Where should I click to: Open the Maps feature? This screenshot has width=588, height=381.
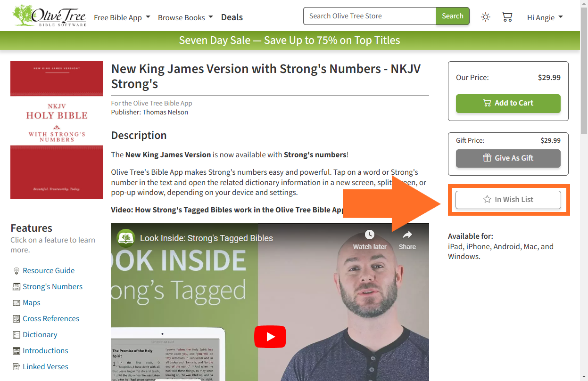coord(32,302)
